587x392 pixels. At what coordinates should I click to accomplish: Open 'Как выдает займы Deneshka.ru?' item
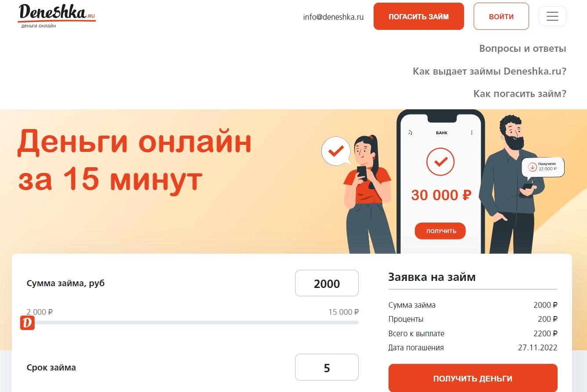click(490, 71)
